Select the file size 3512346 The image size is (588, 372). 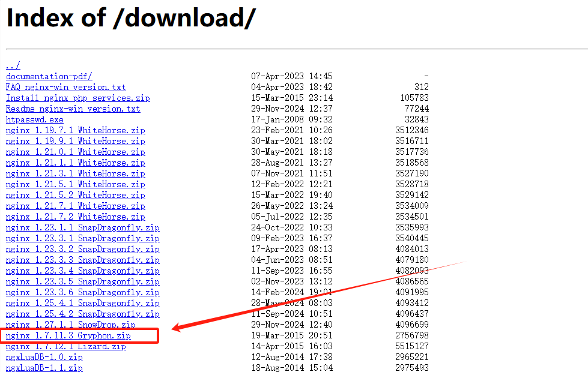pyautogui.click(x=412, y=130)
